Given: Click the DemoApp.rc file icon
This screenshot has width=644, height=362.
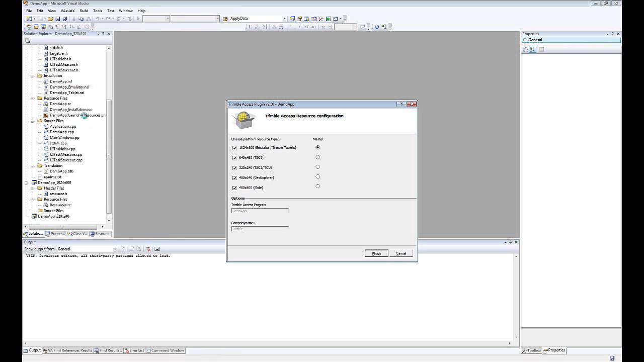Looking at the screenshot, I should (46, 104).
